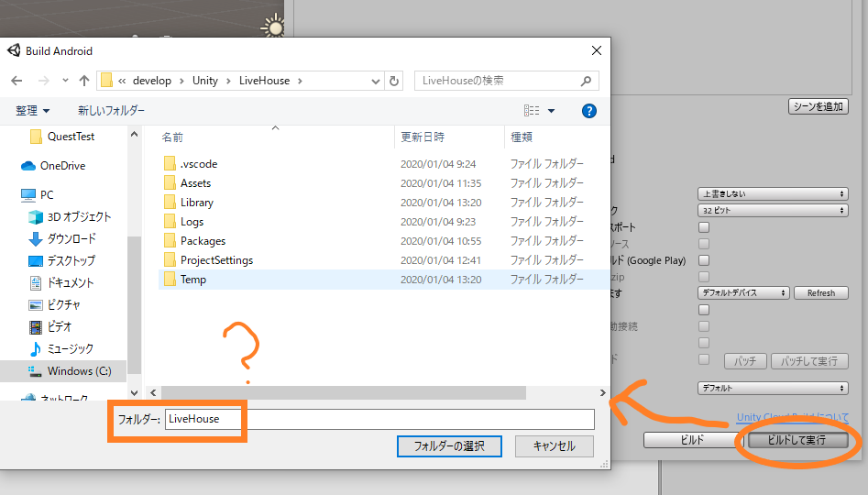Toggle the checkbox under デフォルトデバイス dropdown

(704, 310)
